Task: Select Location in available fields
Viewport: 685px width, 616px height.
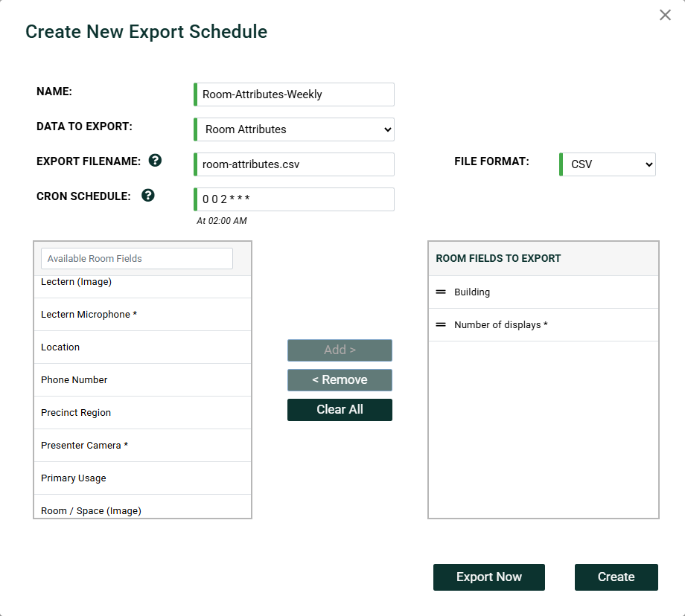Action: point(142,347)
